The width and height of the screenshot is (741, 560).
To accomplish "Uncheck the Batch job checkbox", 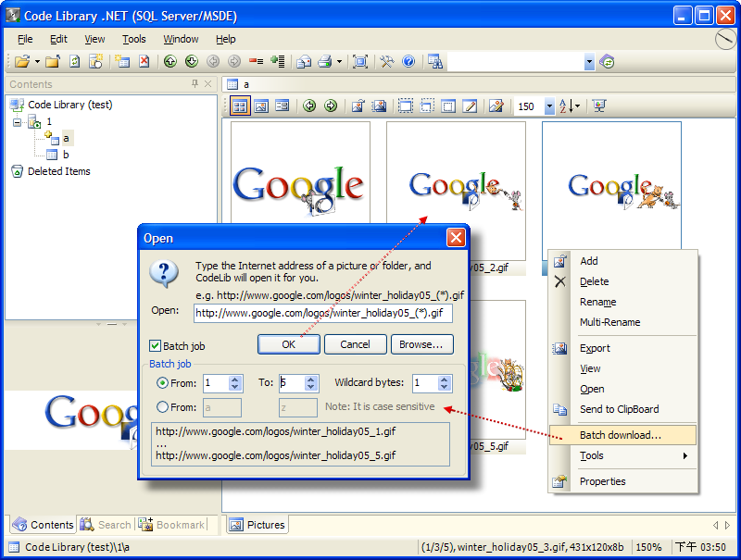I will pyautogui.click(x=155, y=346).
